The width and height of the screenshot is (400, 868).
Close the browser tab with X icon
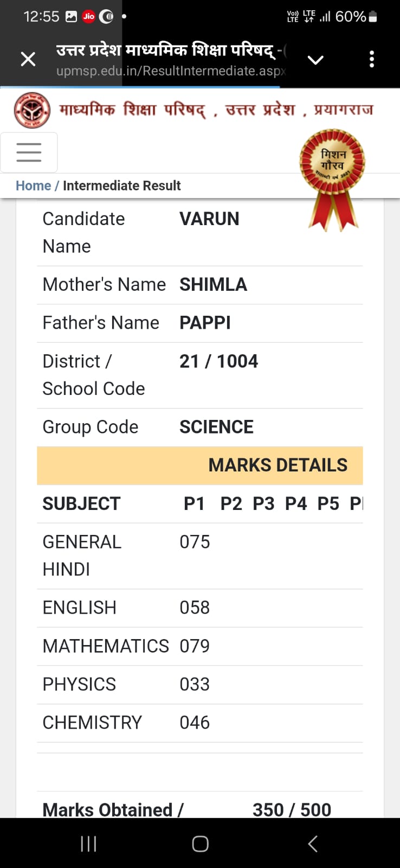click(x=28, y=59)
